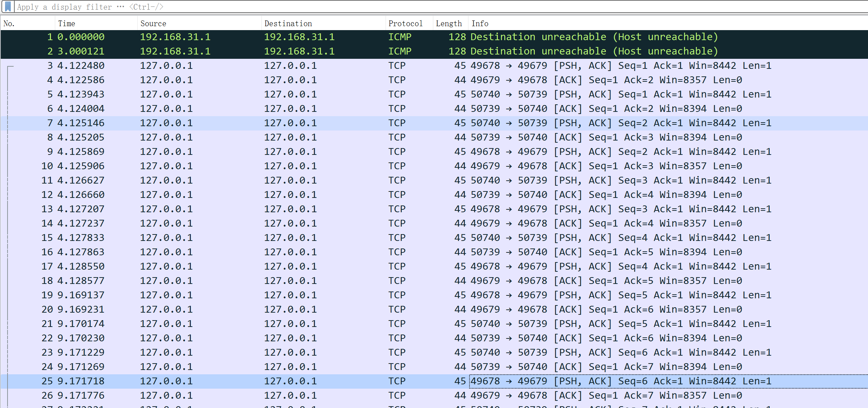Select packet 14 at time 4.127237

(434, 223)
